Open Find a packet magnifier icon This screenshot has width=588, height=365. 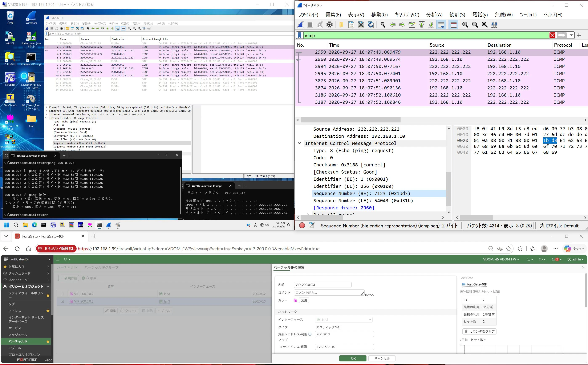383,25
